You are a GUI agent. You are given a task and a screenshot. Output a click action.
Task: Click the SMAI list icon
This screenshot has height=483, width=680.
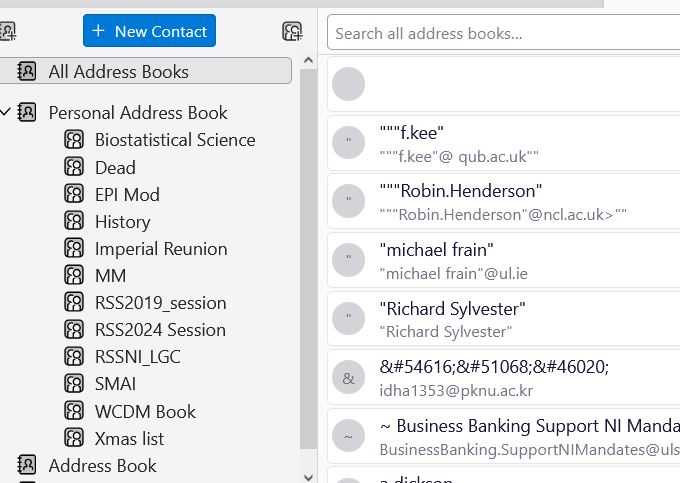[x=74, y=384]
